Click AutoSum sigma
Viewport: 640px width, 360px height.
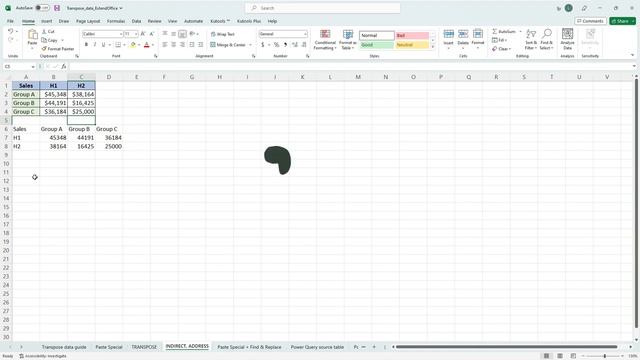[x=494, y=31]
